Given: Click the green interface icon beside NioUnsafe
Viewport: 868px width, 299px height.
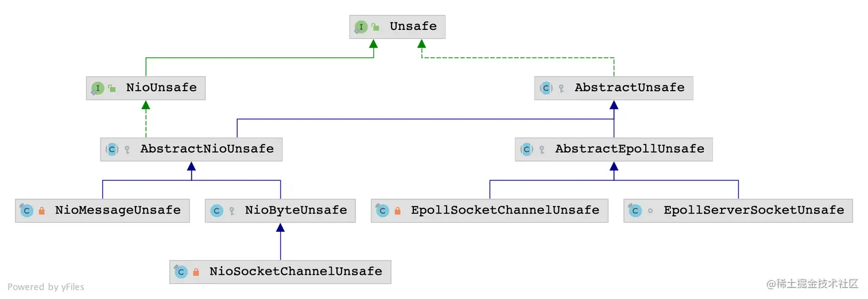Looking at the screenshot, I should pos(98,88).
